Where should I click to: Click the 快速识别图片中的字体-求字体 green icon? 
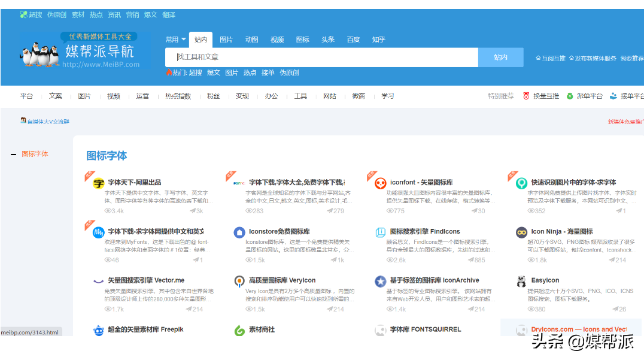tap(521, 183)
